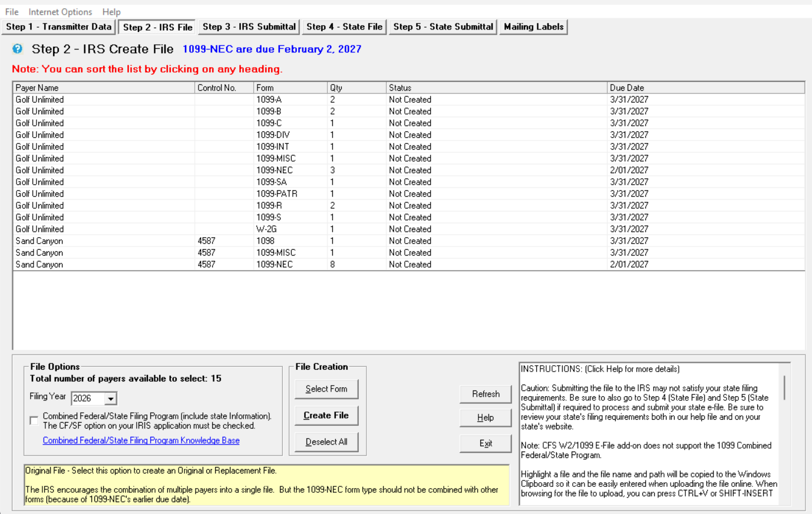Image resolution: width=812 pixels, height=514 pixels.
Task: Click the yellow Original File description box
Action: pyautogui.click(x=266, y=485)
